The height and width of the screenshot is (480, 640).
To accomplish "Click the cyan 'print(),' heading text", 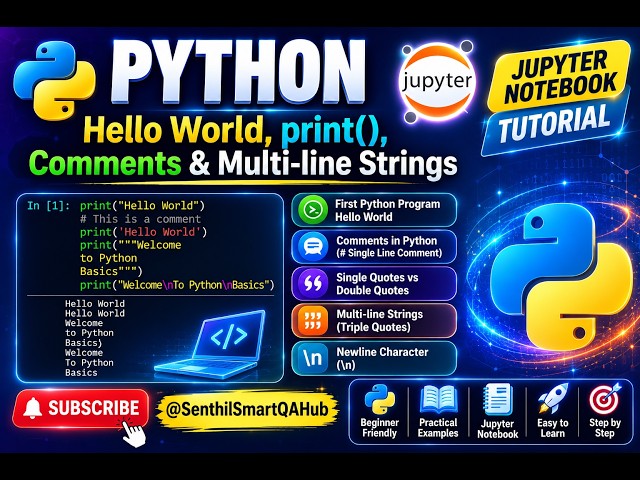I will tap(334, 131).
